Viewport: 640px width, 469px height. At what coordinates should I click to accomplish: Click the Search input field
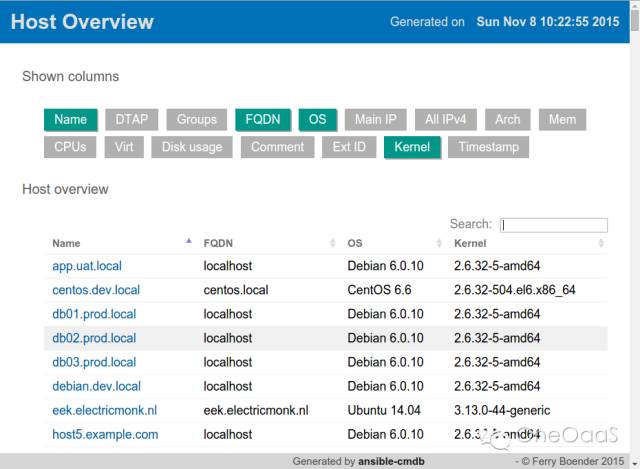pyautogui.click(x=554, y=225)
